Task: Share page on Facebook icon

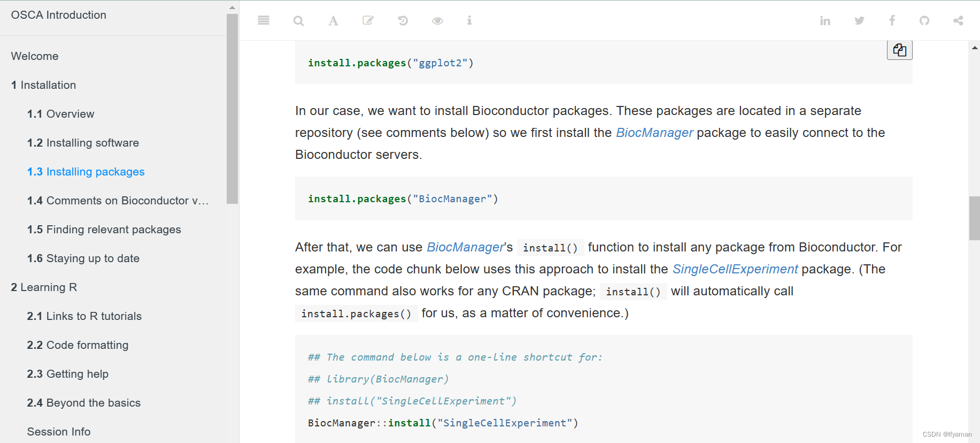Action: tap(892, 20)
